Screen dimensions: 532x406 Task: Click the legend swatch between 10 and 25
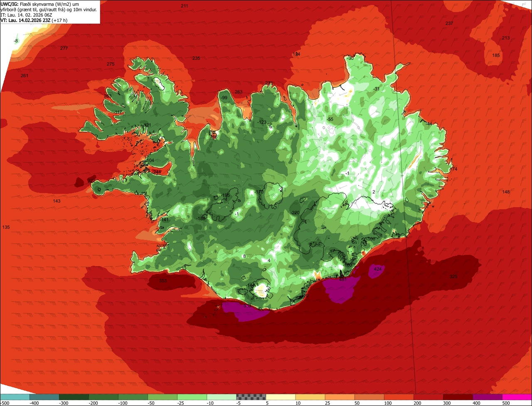pos(310,397)
